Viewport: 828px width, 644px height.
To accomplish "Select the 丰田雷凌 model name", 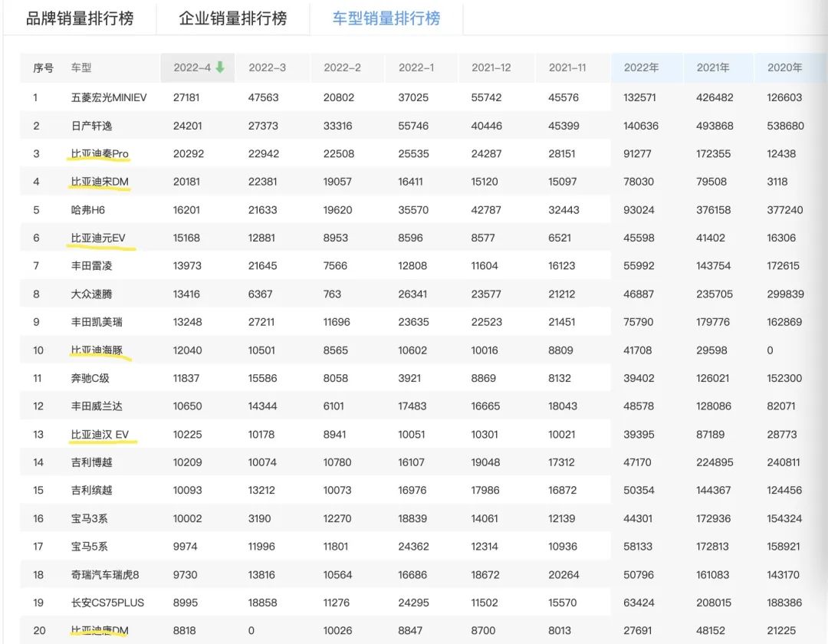I will [x=91, y=266].
